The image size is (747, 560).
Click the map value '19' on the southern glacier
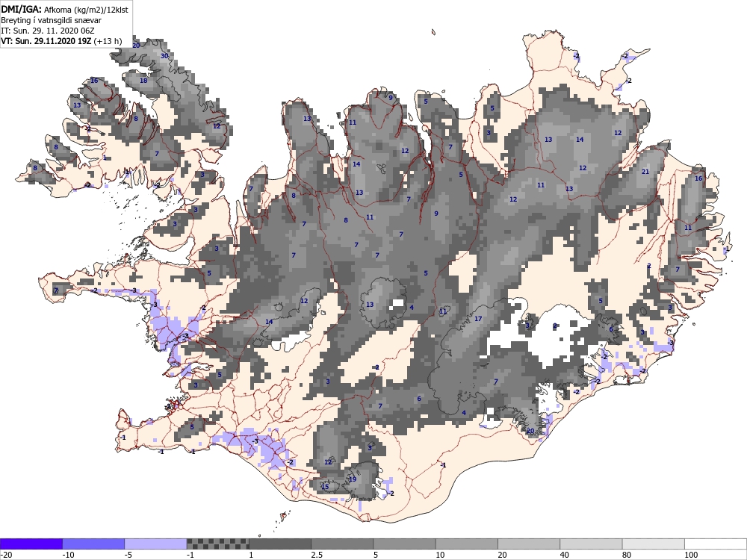coord(353,479)
